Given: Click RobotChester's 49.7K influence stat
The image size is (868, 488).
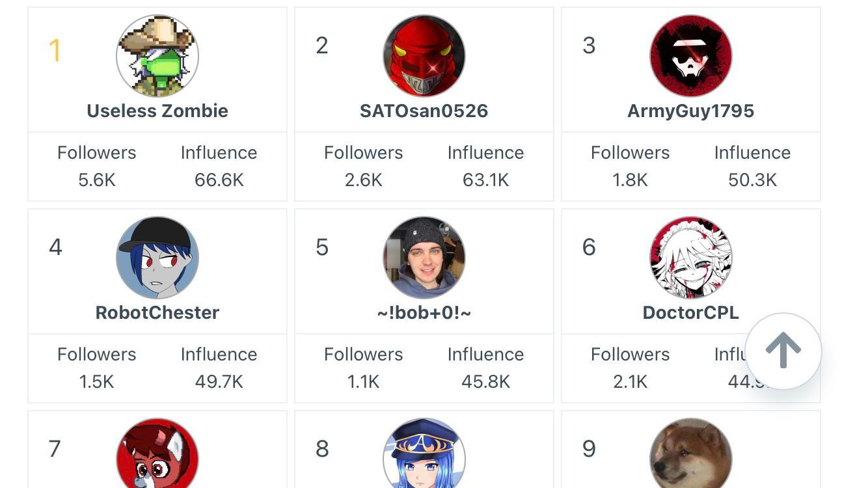Looking at the screenshot, I should click(x=219, y=381).
